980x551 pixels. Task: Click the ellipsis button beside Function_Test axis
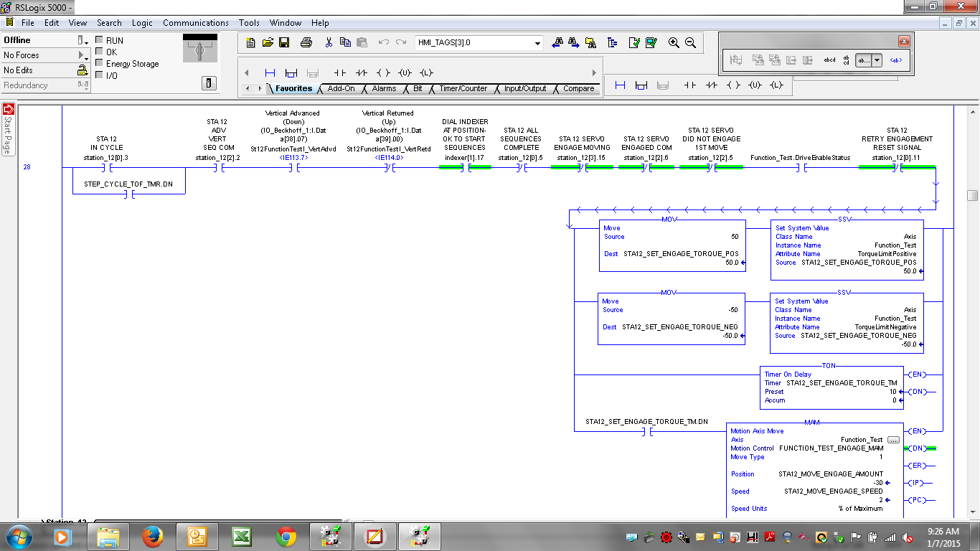[893, 440]
